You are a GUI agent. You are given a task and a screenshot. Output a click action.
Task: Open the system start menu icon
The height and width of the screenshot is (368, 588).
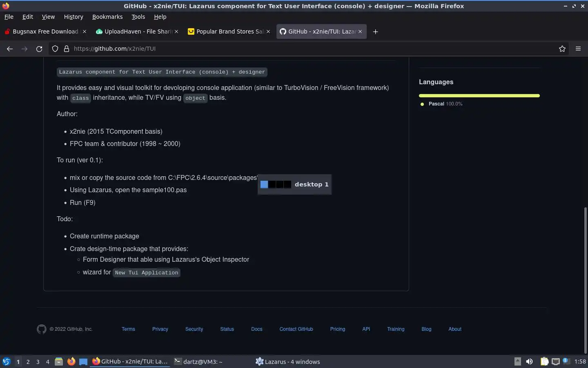tap(7, 361)
